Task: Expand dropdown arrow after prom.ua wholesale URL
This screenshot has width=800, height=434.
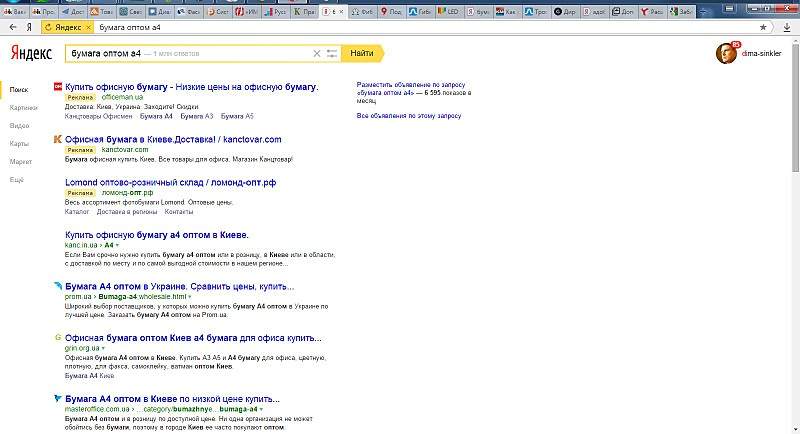Action: pos(190,296)
